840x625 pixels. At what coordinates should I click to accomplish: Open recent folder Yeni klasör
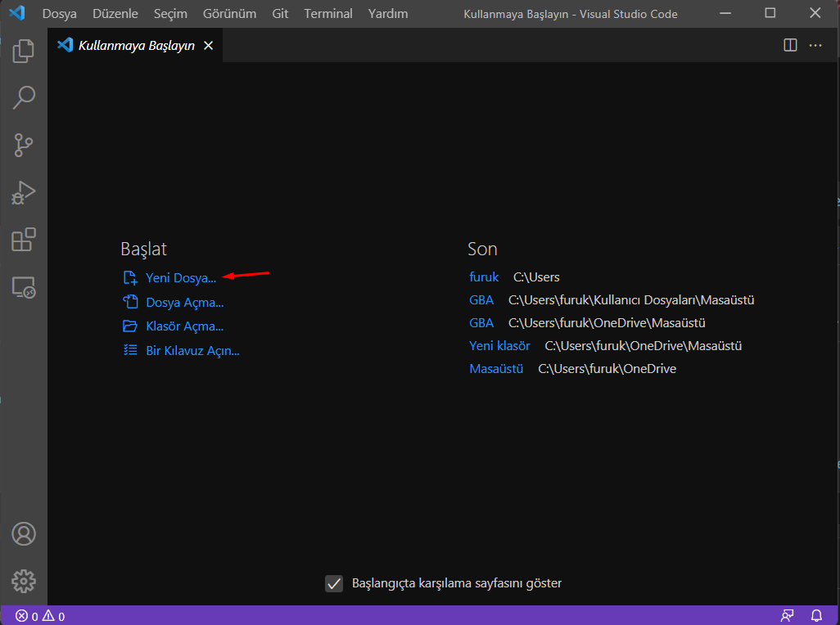click(x=499, y=346)
